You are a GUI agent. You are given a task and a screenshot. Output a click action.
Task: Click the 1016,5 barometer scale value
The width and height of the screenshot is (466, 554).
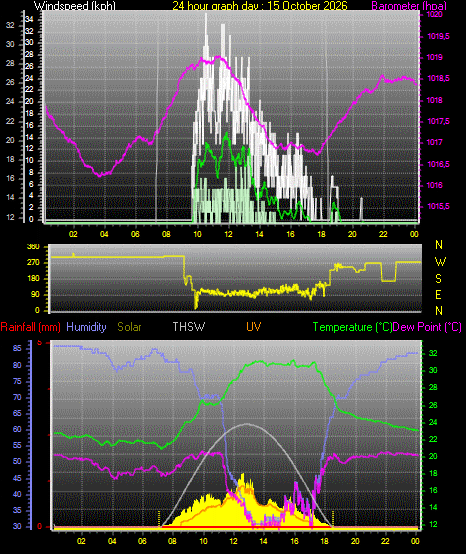point(438,164)
